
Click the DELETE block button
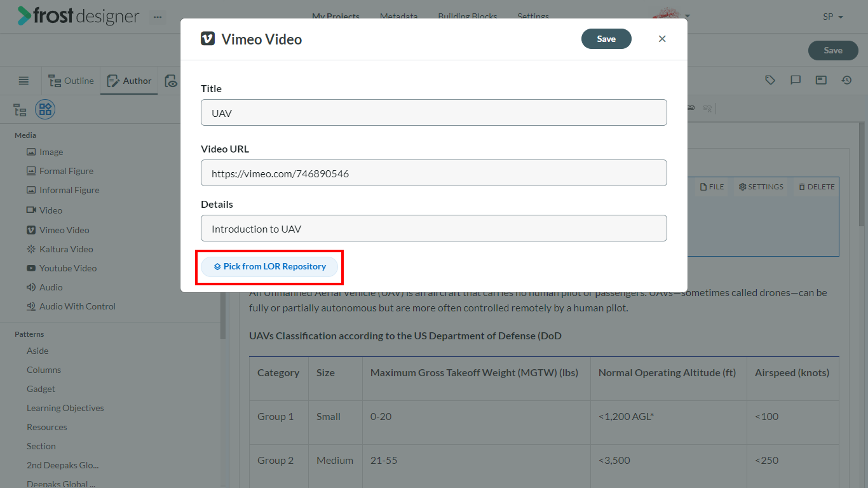point(817,187)
